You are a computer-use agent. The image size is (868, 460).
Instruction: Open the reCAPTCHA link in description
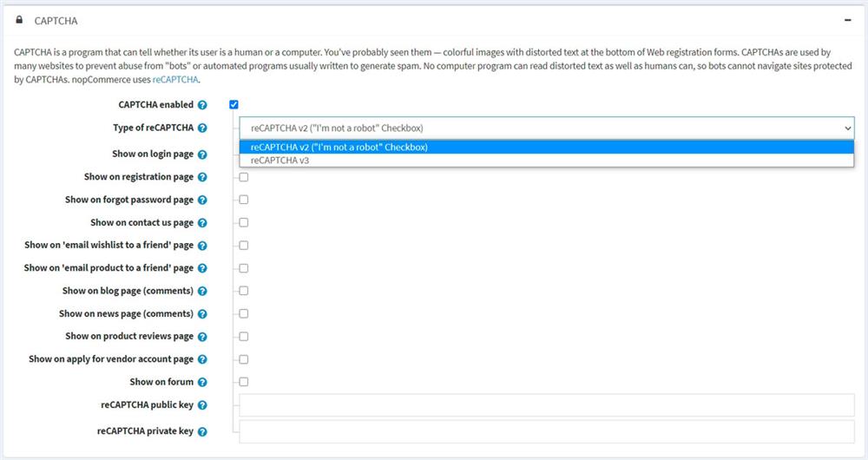pyautogui.click(x=175, y=79)
